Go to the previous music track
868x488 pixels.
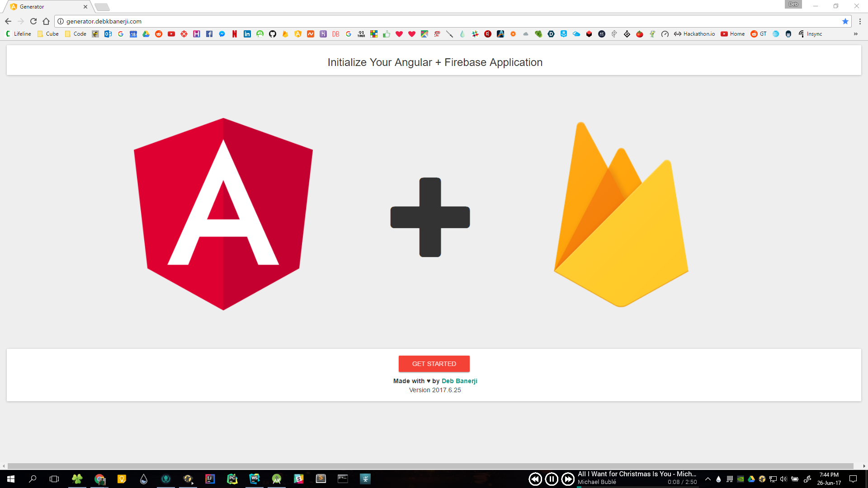pyautogui.click(x=535, y=479)
